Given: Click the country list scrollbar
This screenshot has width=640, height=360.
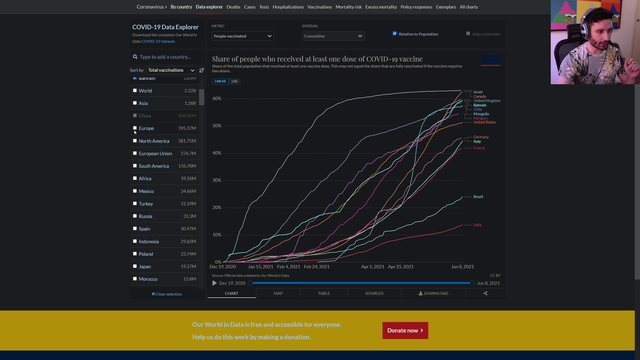Looking at the screenshot, I should coord(202,97).
